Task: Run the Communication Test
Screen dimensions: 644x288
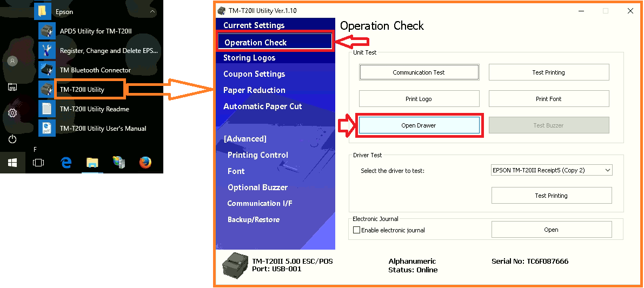Action: 419,72
